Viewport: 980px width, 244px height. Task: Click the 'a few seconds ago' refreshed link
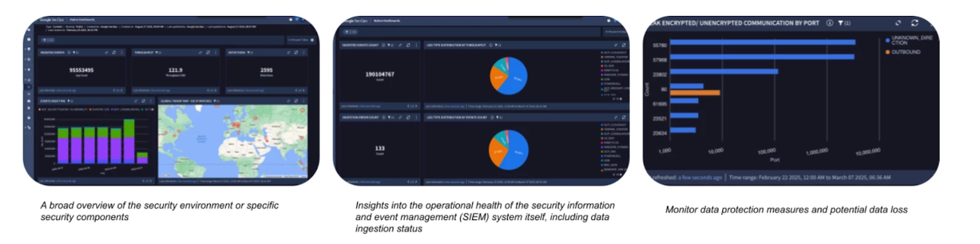coord(699,177)
